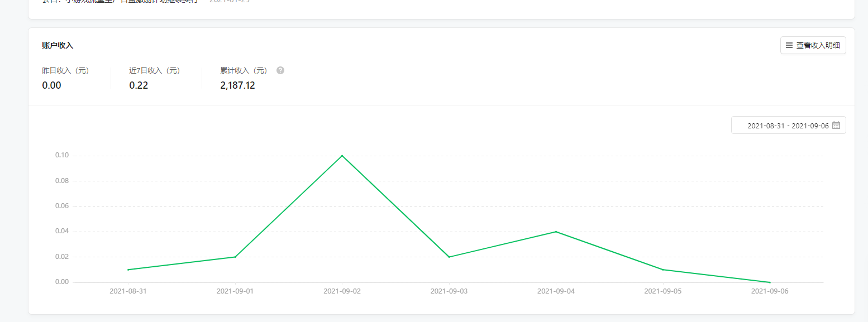Click the chart point for 2021-09-05
This screenshot has width=868, height=322.
coord(662,270)
